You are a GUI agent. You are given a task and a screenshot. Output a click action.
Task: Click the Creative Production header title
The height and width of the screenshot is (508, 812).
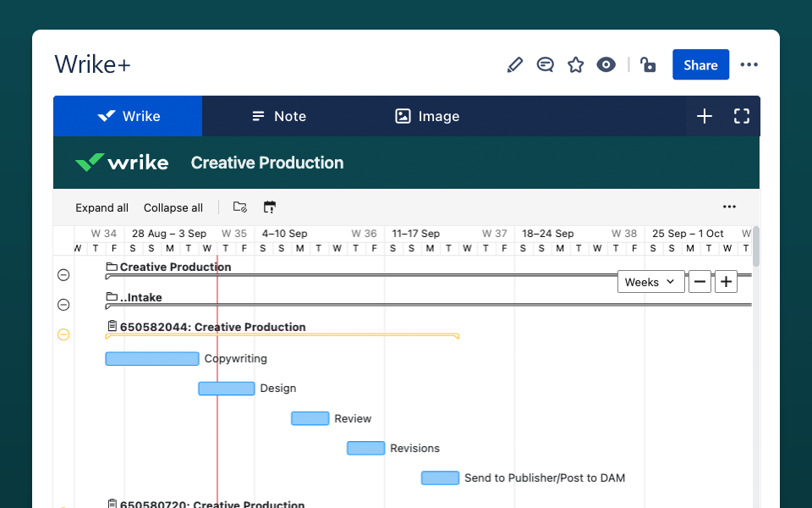267,163
